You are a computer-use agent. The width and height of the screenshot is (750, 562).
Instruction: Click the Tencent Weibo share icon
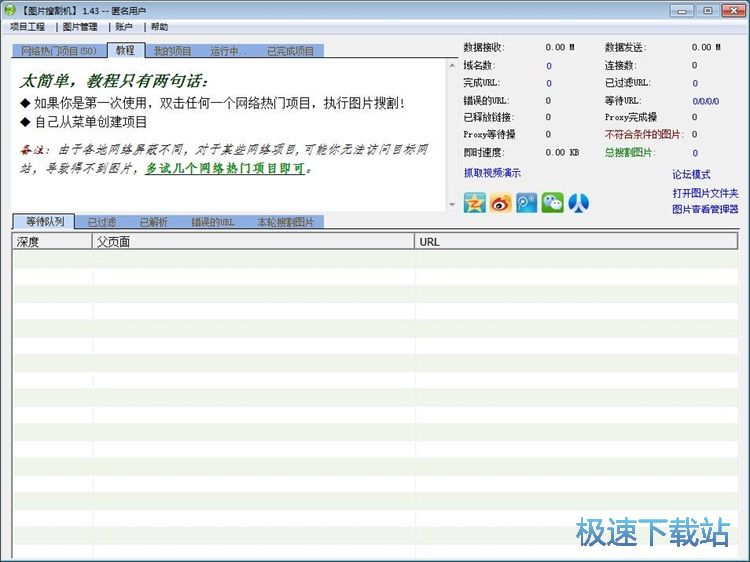pyautogui.click(x=526, y=203)
